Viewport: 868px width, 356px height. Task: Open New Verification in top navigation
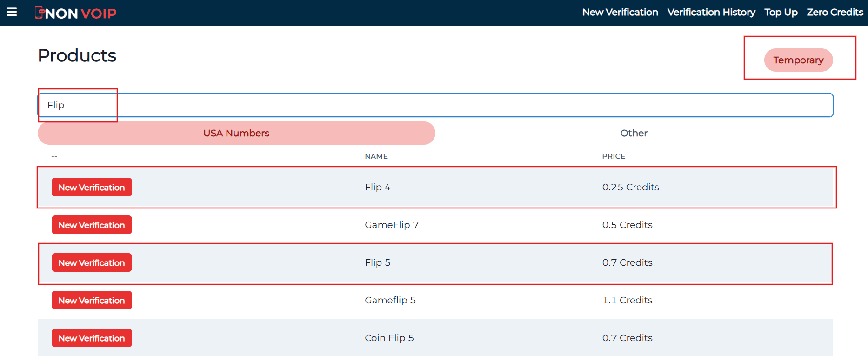coord(620,13)
